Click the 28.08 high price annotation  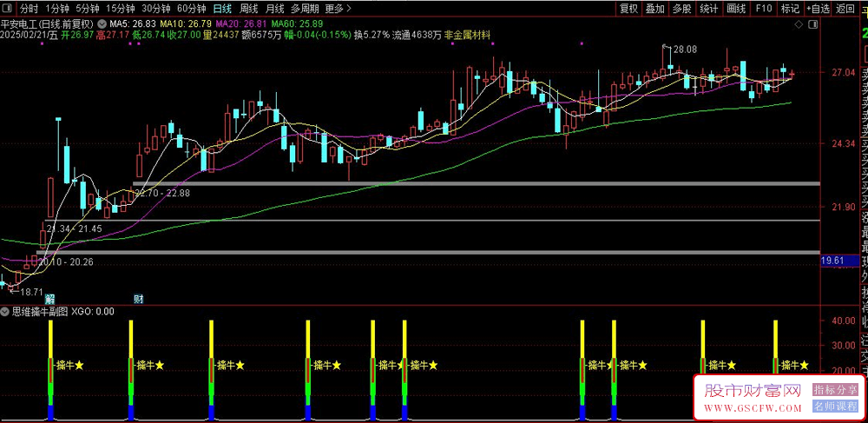click(x=686, y=50)
